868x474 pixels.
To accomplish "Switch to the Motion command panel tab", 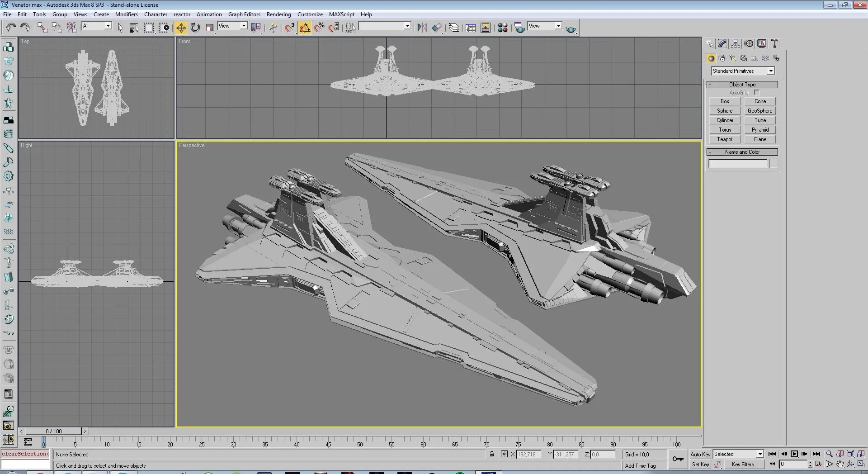I will pyautogui.click(x=749, y=43).
